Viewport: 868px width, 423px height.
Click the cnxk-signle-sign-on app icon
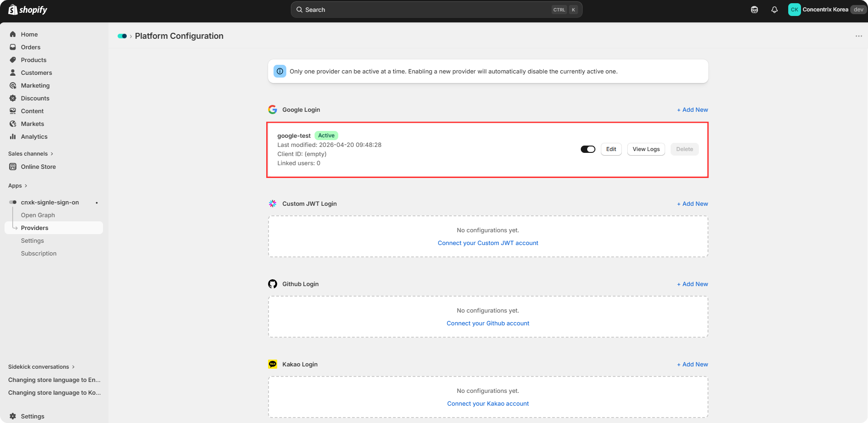pyautogui.click(x=13, y=202)
